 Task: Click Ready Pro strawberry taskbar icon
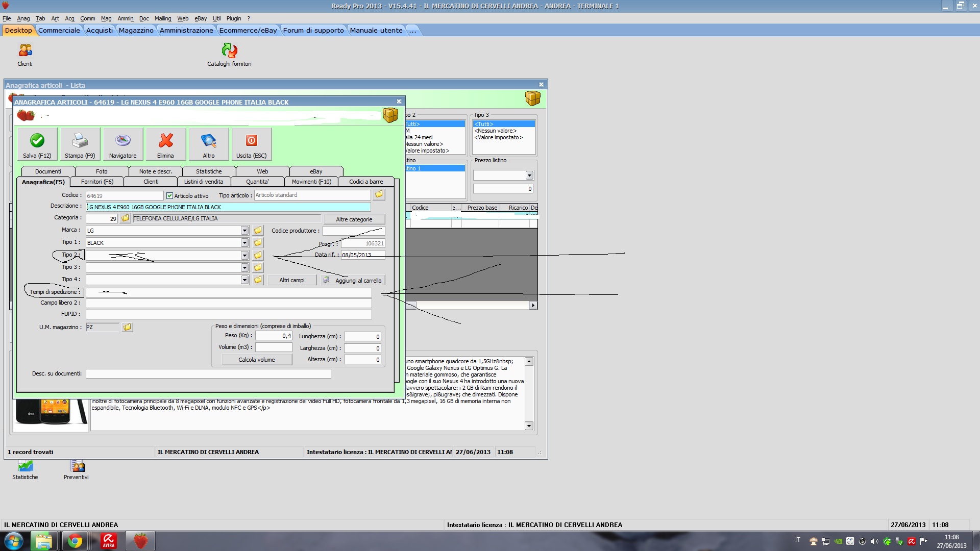[x=141, y=541]
